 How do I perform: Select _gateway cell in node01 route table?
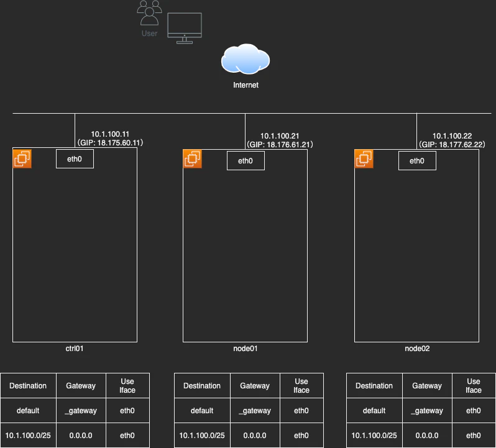(255, 410)
